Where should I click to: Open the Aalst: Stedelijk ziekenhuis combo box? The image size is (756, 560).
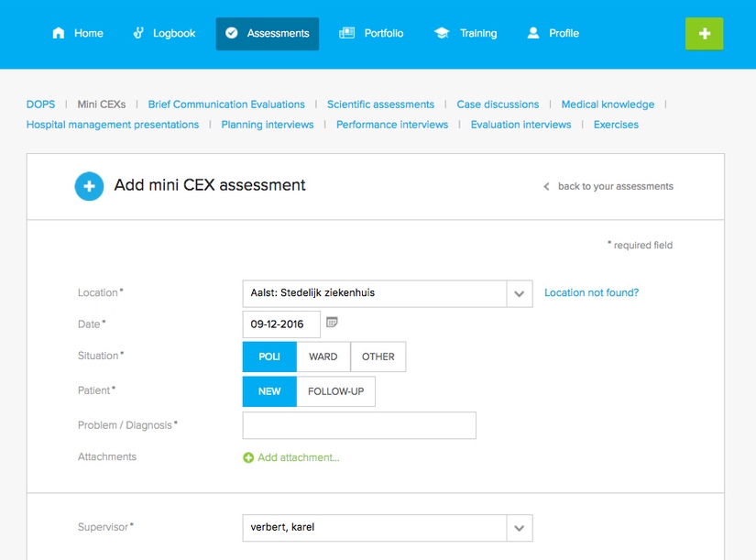pyautogui.click(x=375, y=293)
